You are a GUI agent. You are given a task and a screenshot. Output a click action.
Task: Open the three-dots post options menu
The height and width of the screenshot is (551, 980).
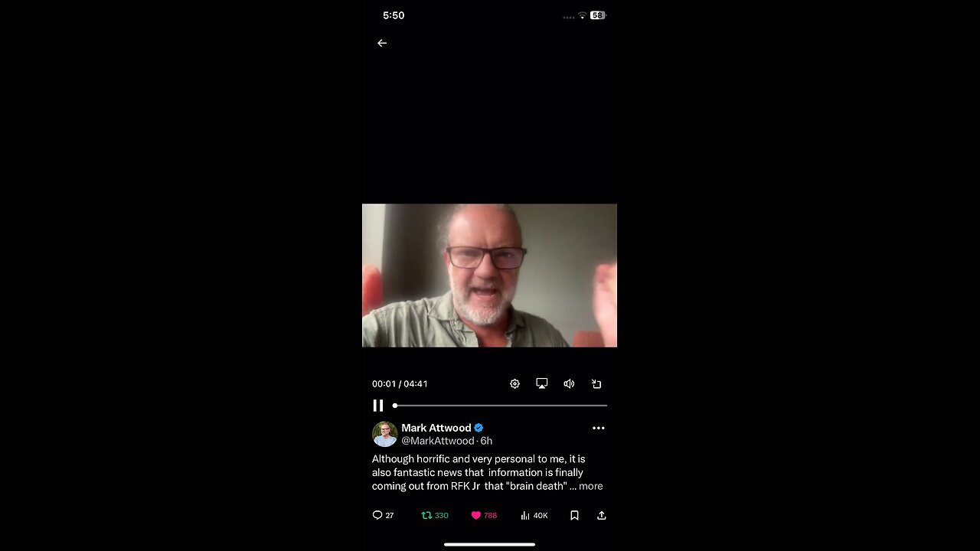click(x=599, y=428)
